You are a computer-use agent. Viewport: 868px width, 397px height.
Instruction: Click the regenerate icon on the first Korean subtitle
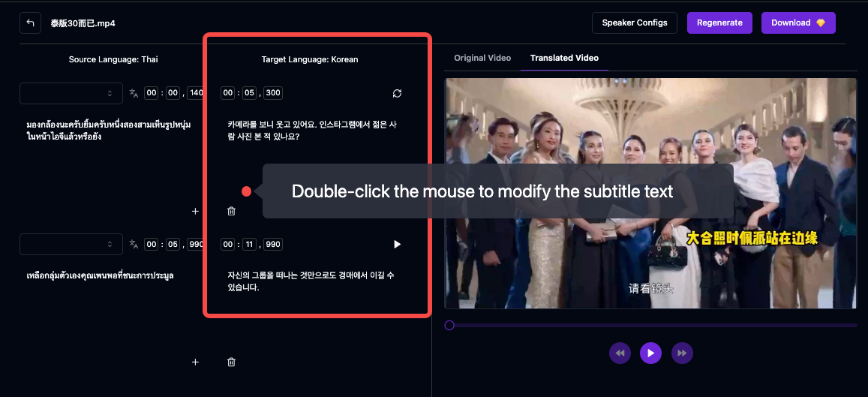397,93
